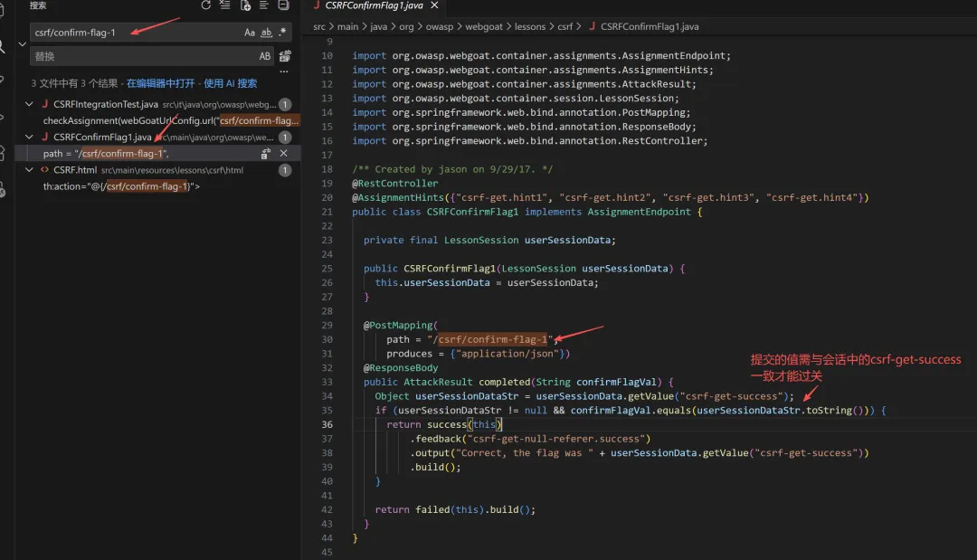Click the lessons breadcrumb segment
This screenshot has height=560, width=977.
coord(529,26)
